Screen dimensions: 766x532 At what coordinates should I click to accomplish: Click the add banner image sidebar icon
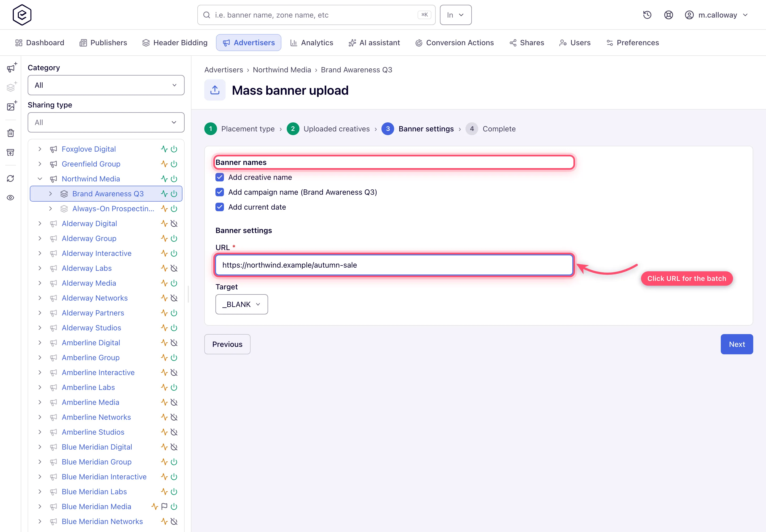coord(12,106)
